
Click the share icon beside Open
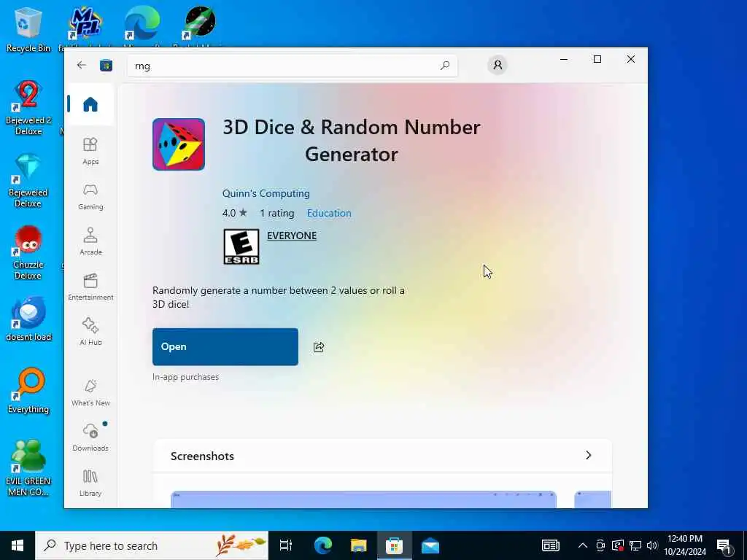[319, 347]
